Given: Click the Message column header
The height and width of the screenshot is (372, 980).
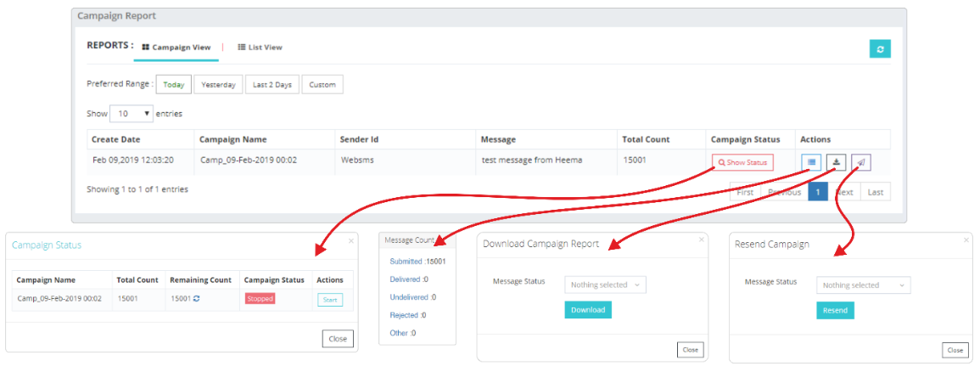Looking at the screenshot, I should [547, 138].
